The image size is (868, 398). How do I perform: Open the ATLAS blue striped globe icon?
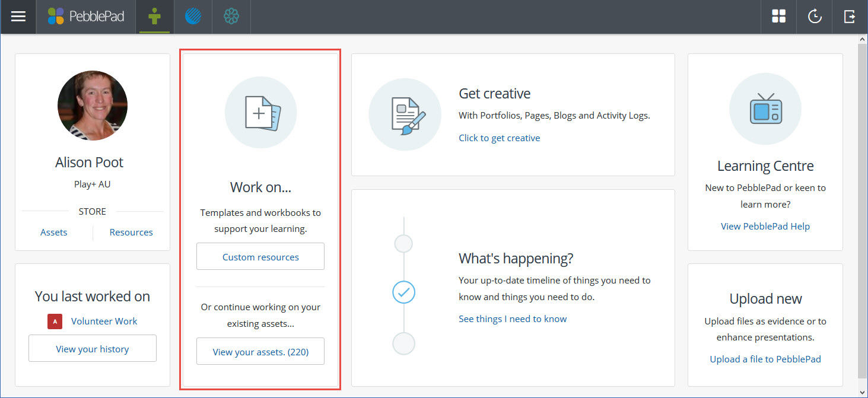coord(193,17)
